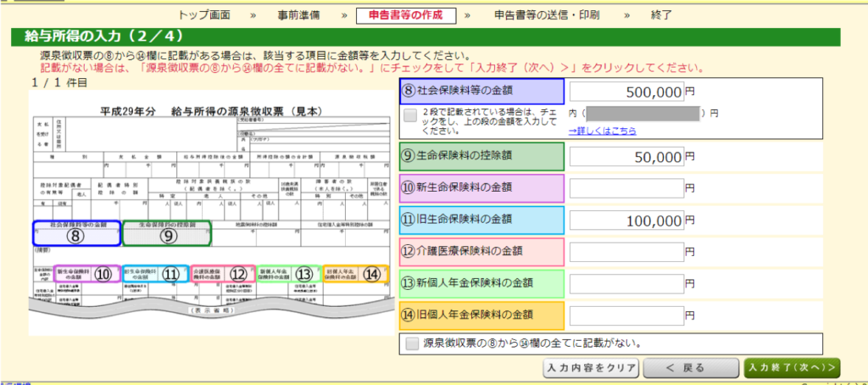The height and width of the screenshot is (385, 868).
Task: Click the トップ画面 breadcrumb step
Action: point(204,15)
